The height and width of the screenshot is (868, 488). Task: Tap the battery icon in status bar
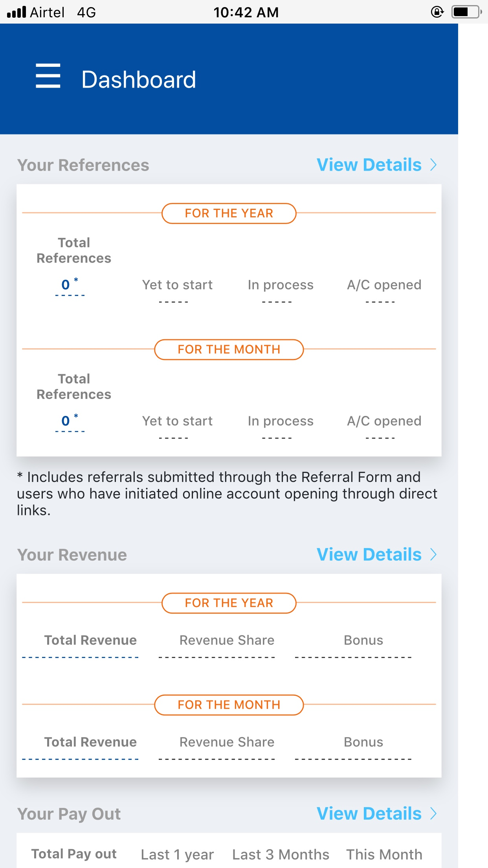466,12
